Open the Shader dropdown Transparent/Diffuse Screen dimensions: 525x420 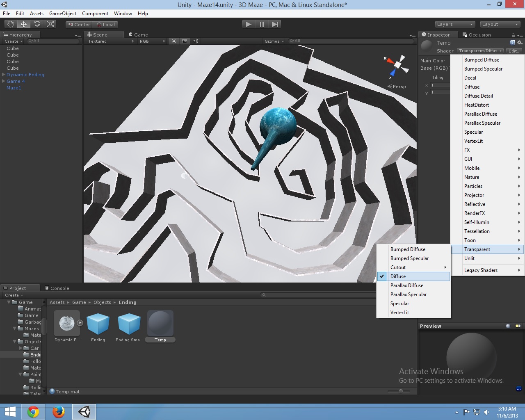point(480,51)
